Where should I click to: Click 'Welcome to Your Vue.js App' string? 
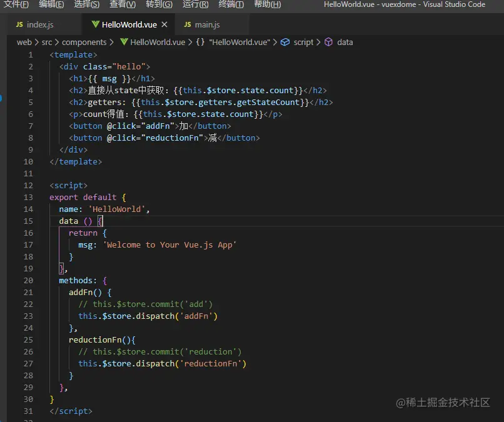point(169,245)
